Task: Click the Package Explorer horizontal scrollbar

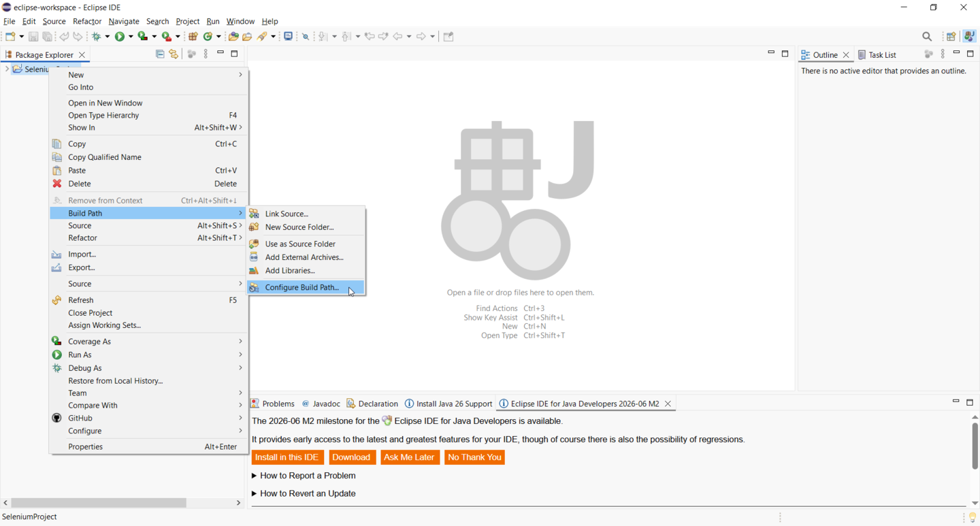Action: (99, 503)
